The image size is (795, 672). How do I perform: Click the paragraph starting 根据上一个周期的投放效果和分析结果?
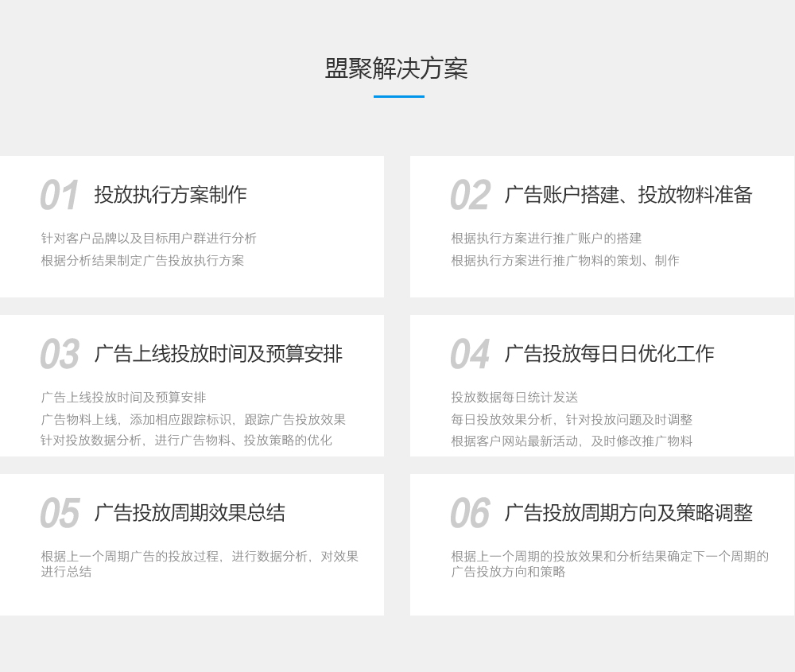[x=610, y=564]
